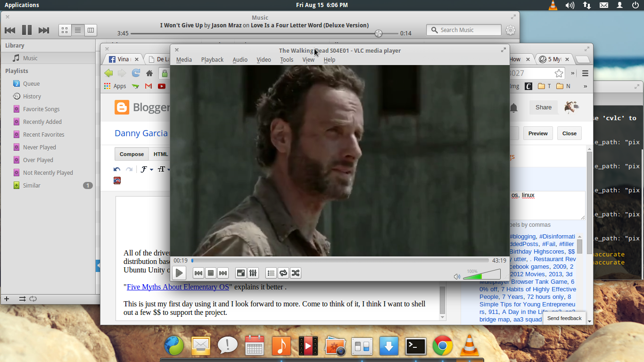
Task: Open Blogger font family dropdown
Action: tap(147, 169)
